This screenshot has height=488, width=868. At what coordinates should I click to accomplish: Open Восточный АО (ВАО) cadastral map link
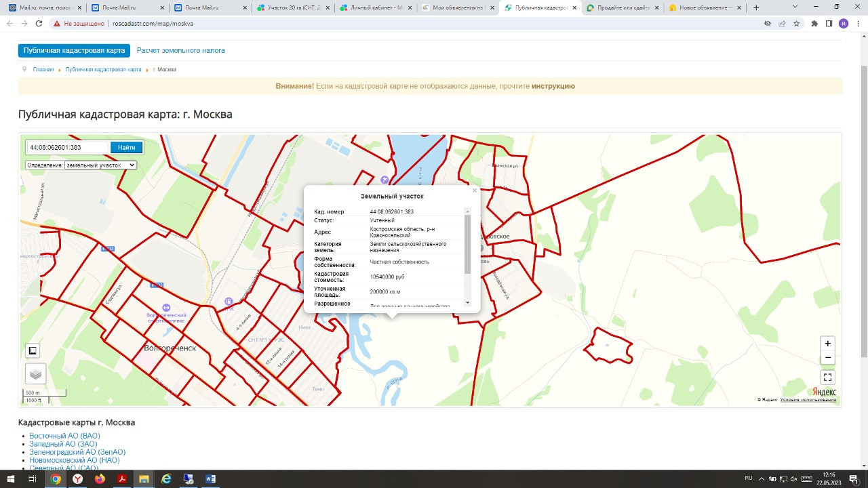pyautogui.click(x=64, y=436)
